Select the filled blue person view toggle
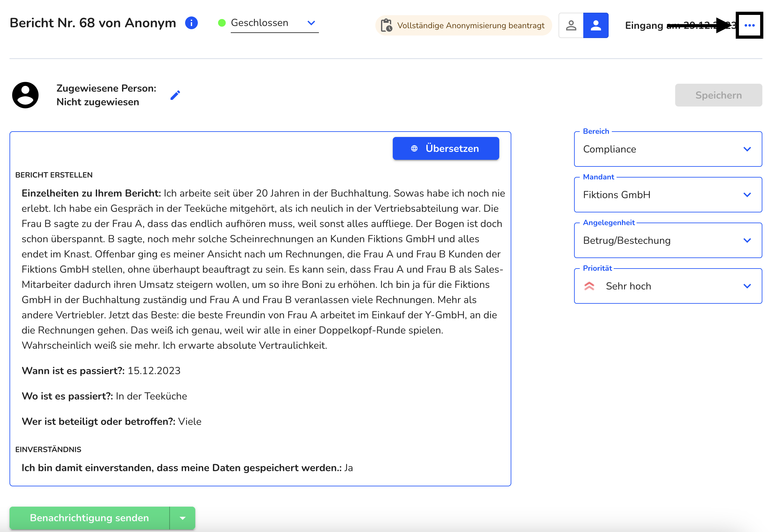 (596, 25)
